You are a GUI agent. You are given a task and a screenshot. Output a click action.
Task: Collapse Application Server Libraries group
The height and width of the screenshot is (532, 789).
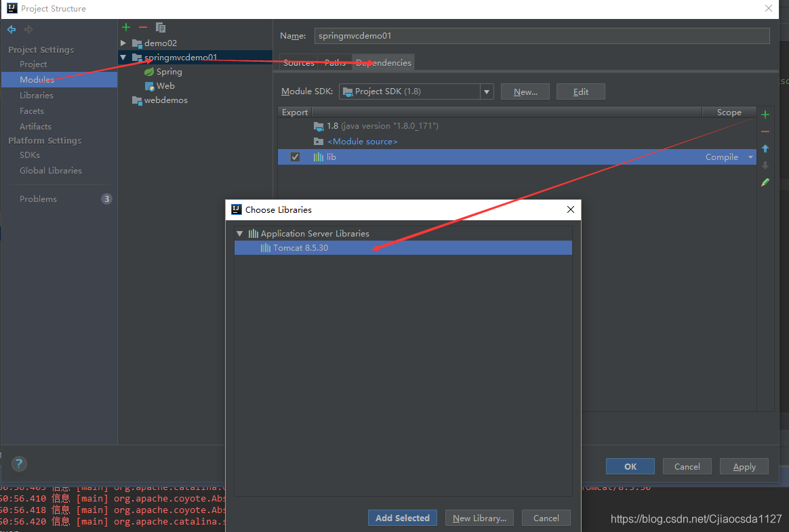[x=239, y=234]
